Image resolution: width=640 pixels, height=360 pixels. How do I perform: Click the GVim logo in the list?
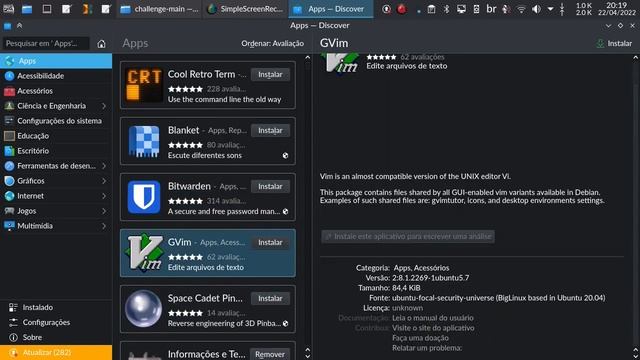tap(144, 253)
